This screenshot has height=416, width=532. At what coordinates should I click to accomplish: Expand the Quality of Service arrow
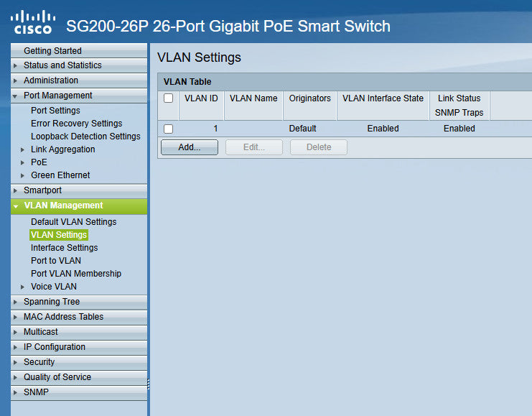point(15,377)
